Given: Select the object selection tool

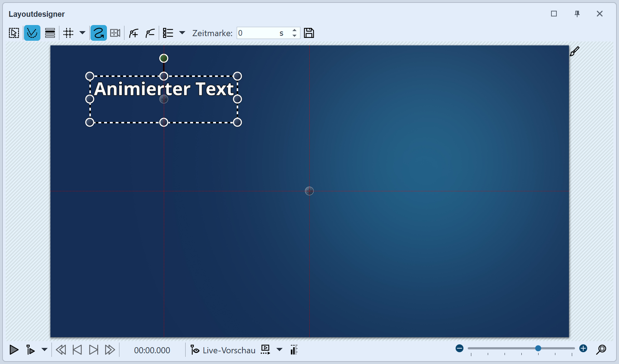Looking at the screenshot, I should (14, 33).
